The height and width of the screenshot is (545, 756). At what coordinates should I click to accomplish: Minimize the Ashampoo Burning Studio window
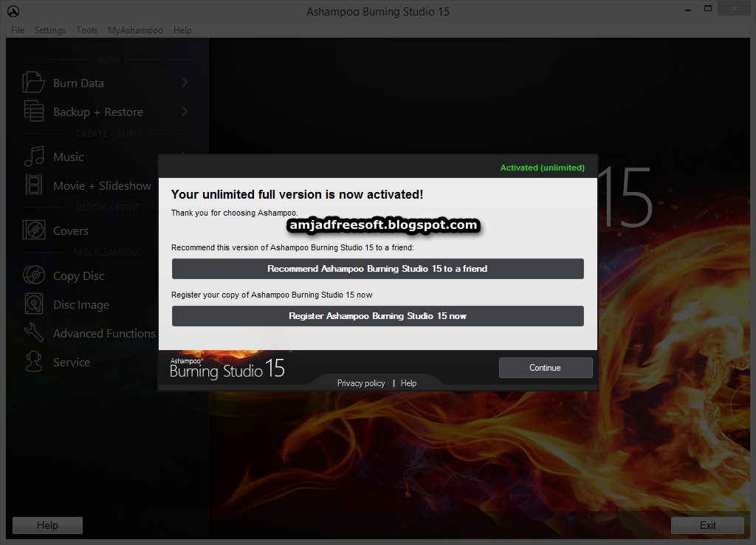(x=687, y=9)
